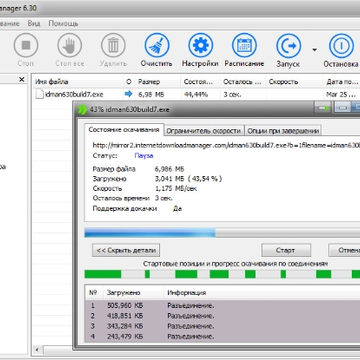Image resolution: width=360 pixels, height=360 pixels.
Task: Sort by Размер column header
Action: click(158, 82)
